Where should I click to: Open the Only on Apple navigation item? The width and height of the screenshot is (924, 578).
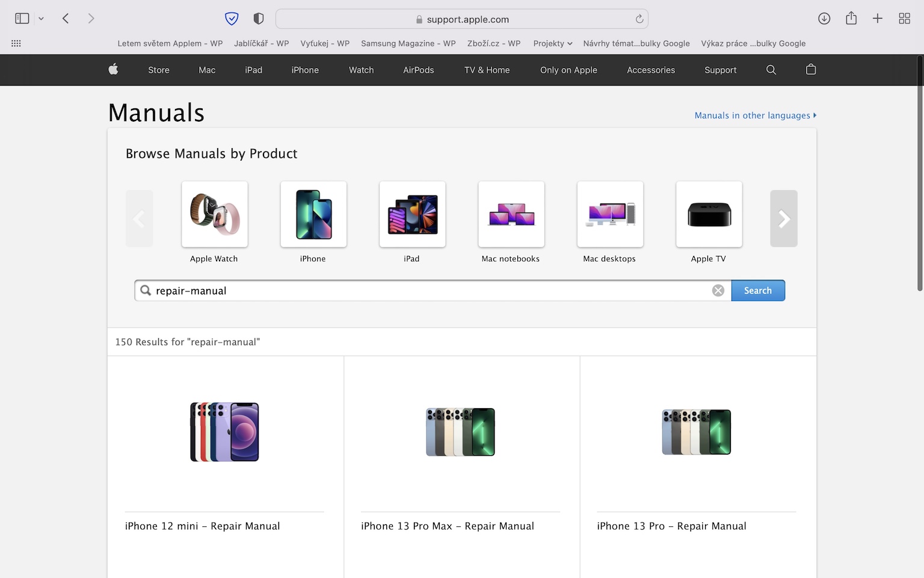click(568, 70)
